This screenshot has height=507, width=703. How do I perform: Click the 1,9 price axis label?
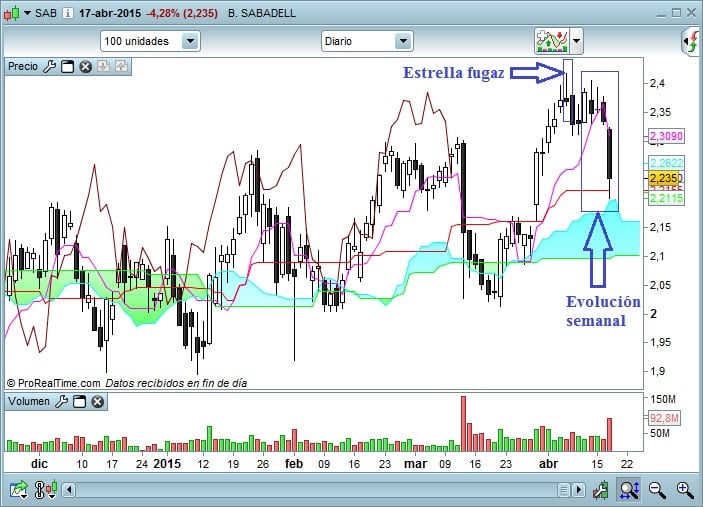coord(657,371)
